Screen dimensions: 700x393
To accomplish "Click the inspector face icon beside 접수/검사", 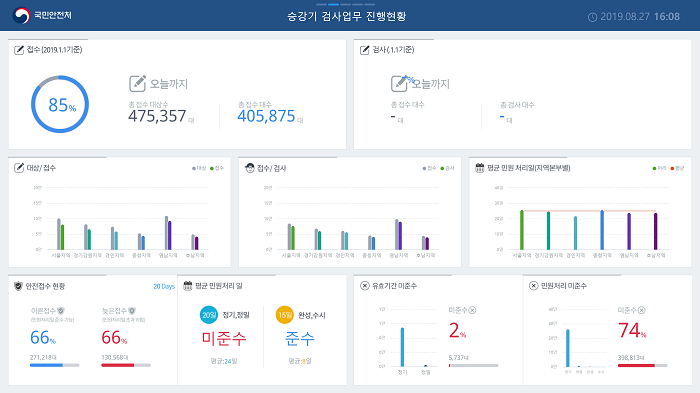I will [x=250, y=168].
